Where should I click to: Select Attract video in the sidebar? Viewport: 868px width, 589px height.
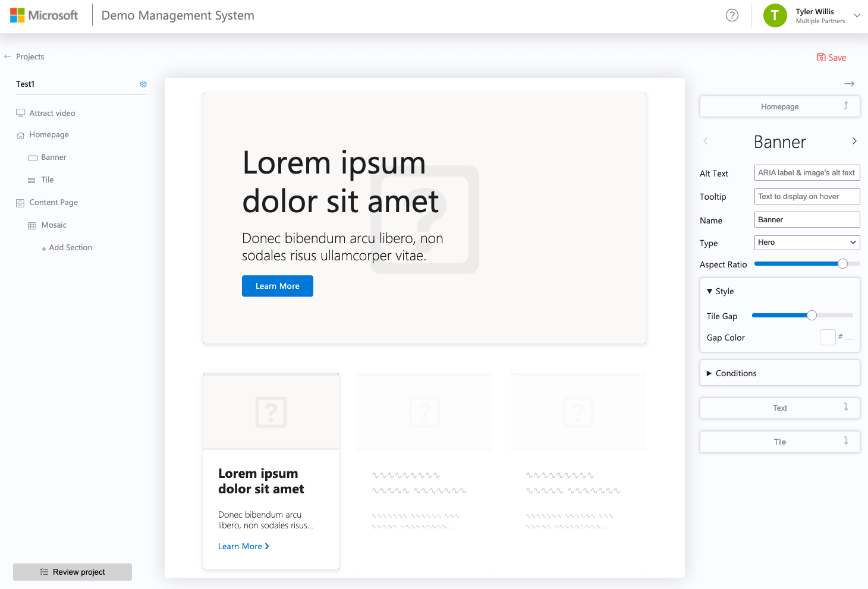click(x=52, y=113)
